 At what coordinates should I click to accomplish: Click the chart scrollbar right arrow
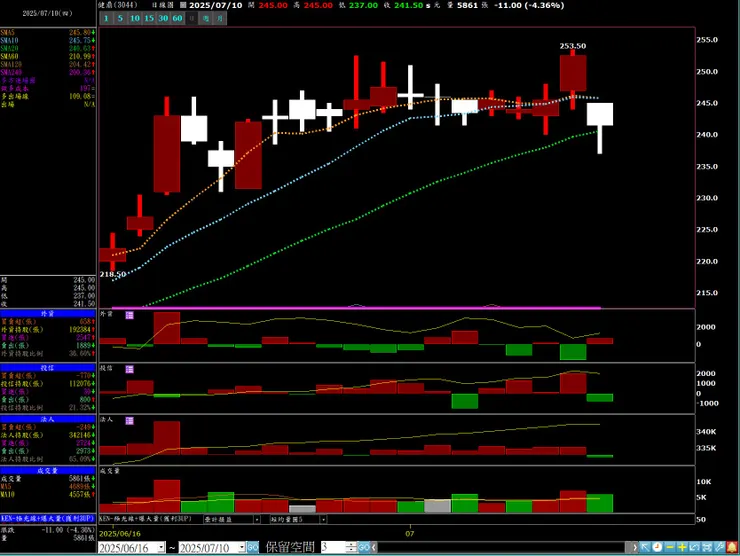tap(633, 548)
